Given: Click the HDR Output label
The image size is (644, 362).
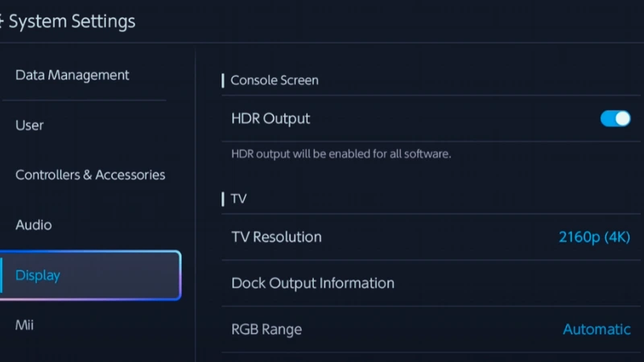Looking at the screenshot, I should (x=270, y=119).
